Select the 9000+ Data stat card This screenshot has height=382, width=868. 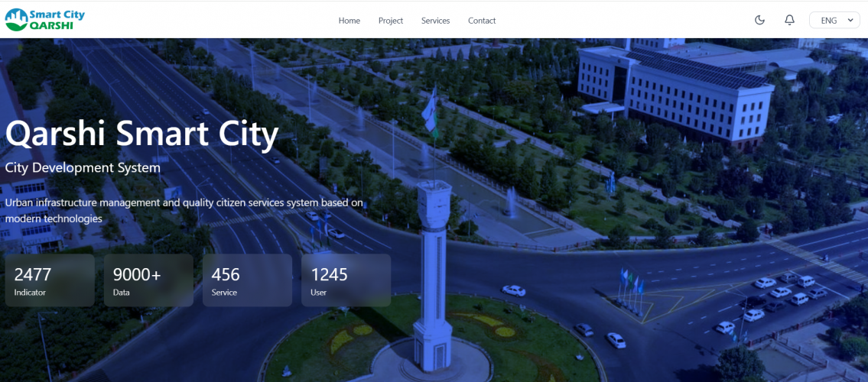[148, 280]
